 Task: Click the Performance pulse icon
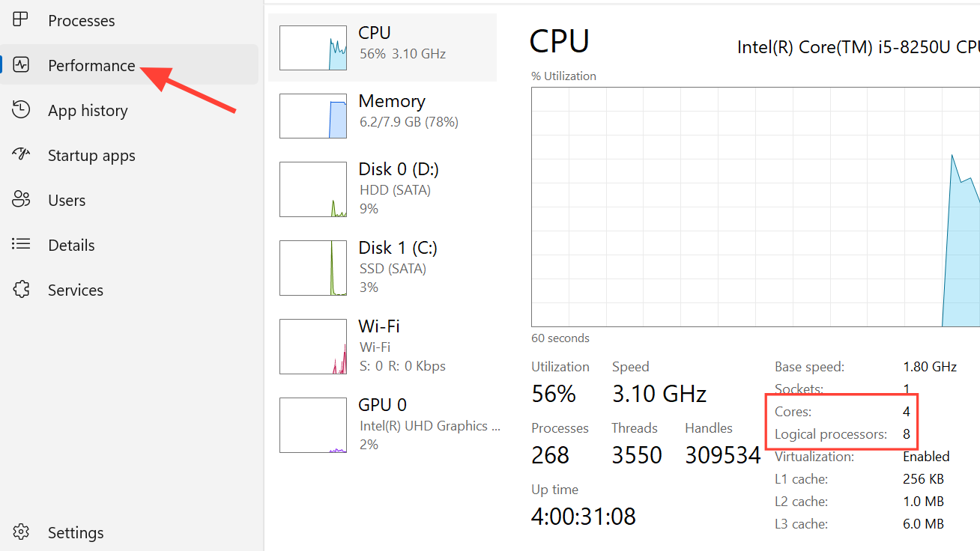tap(21, 65)
